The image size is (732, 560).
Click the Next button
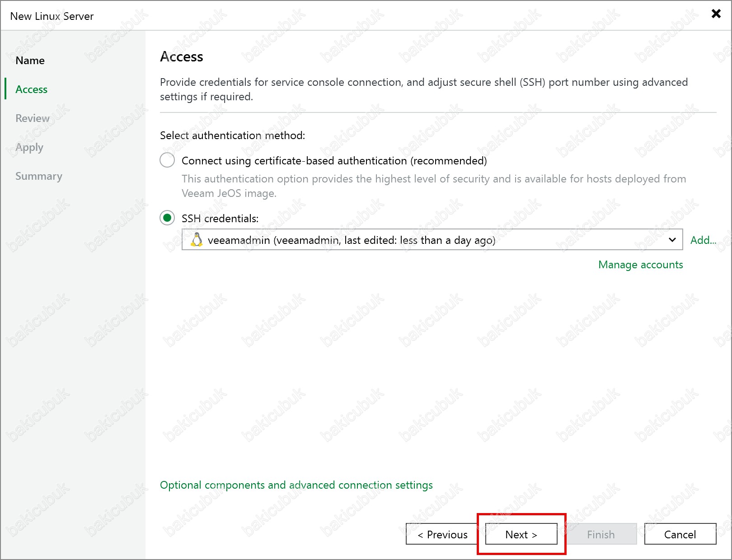point(521,534)
